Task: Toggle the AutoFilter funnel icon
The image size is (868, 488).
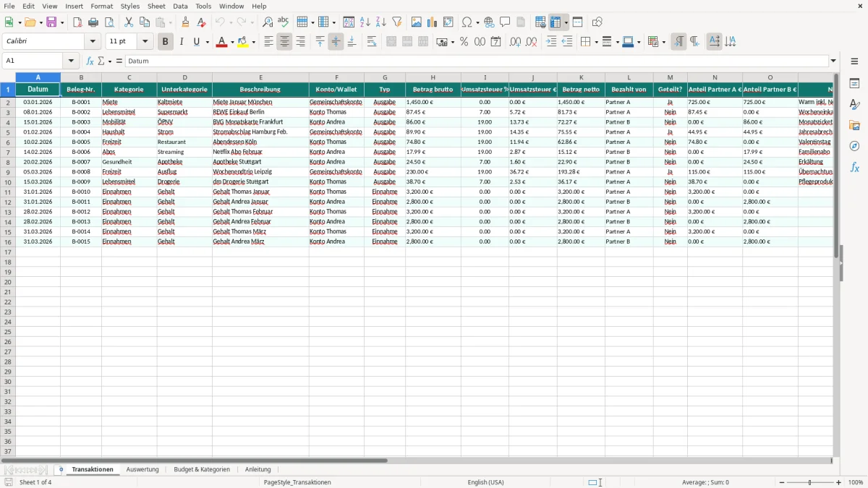Action: pyautogui.click(x=396, y=22)
